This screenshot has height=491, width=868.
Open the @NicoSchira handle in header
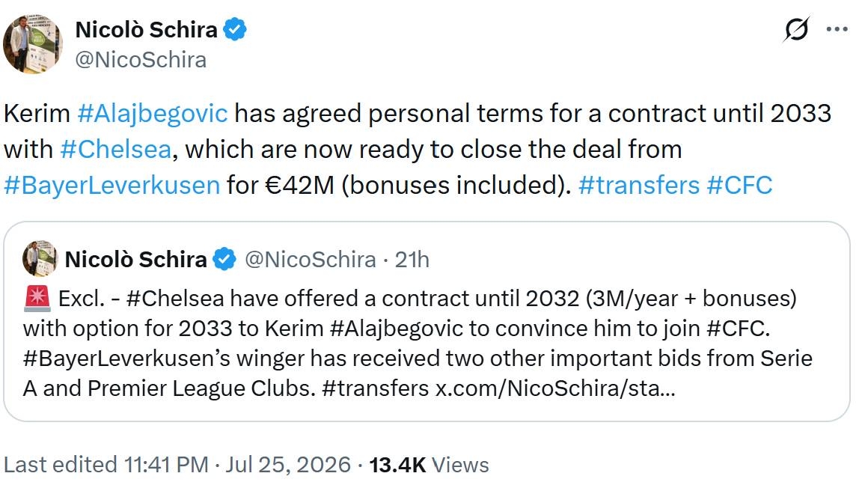141,60
